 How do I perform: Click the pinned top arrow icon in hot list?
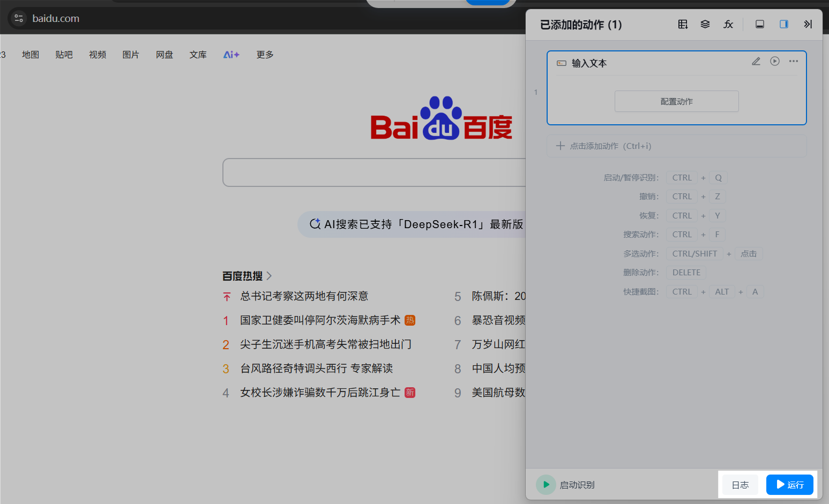[227, 297]
